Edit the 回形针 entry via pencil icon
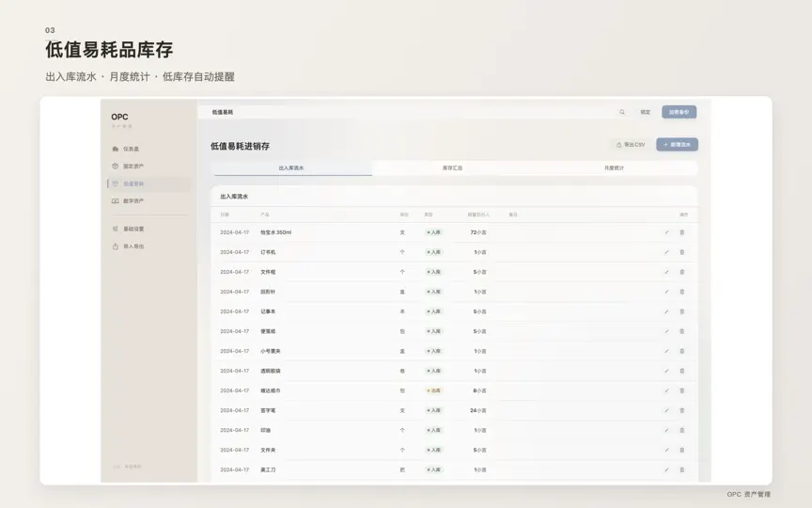Screen dimensions: 812x508 (666, 292)
